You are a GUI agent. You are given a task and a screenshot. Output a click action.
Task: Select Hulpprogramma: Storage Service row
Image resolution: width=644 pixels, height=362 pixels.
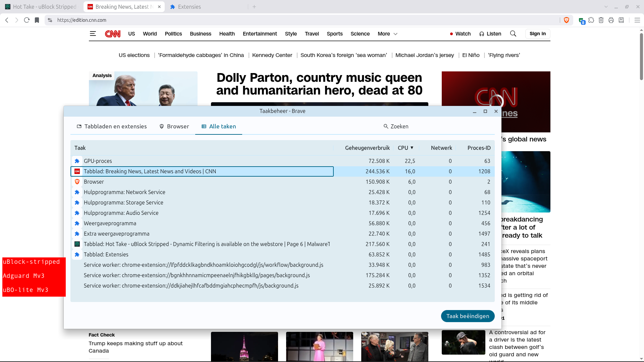pyautogui.click(x=282, y=202)
